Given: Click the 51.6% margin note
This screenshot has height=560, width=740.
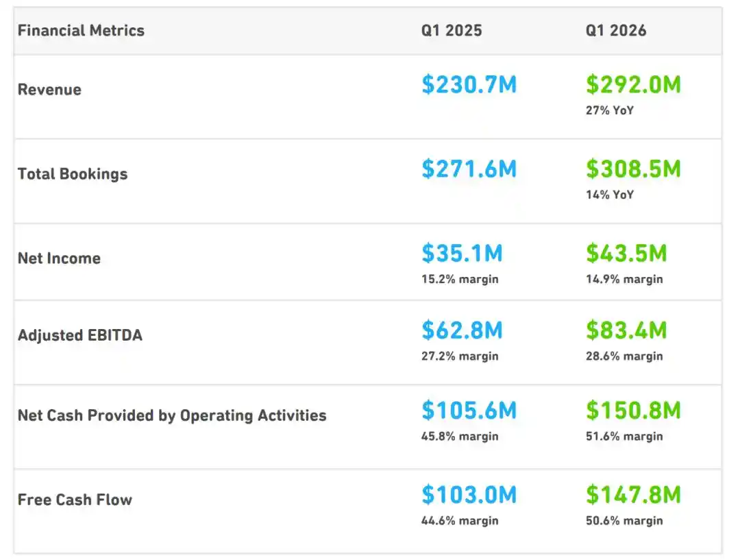Looking at the screenshot, I should (x=624, y=437).
